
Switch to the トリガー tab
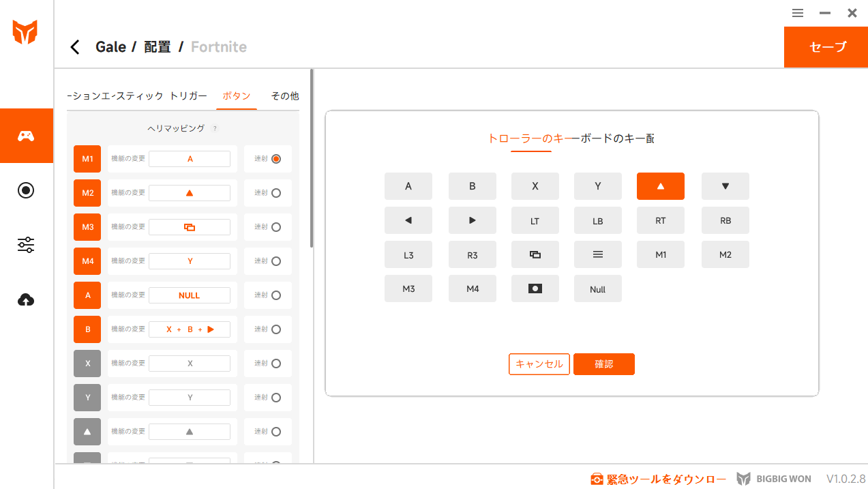[188, 96]
